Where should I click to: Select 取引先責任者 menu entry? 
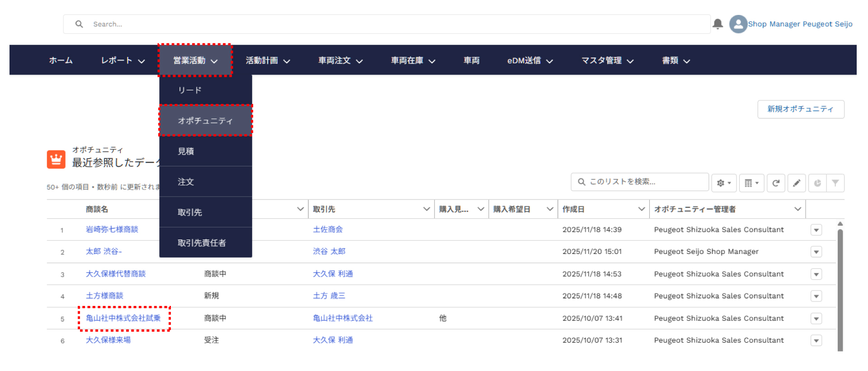click(x=202, y=243)
